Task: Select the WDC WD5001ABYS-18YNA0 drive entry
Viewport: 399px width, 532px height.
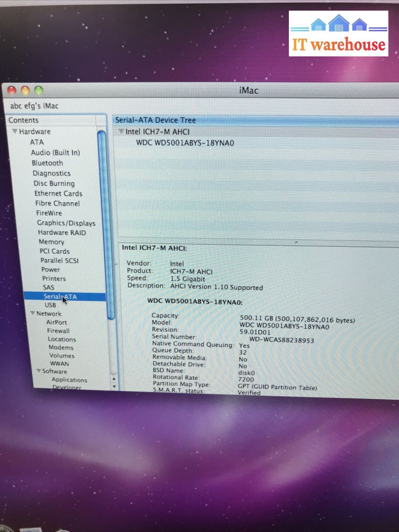Action: pyautogui.click(x=185, y=143)
